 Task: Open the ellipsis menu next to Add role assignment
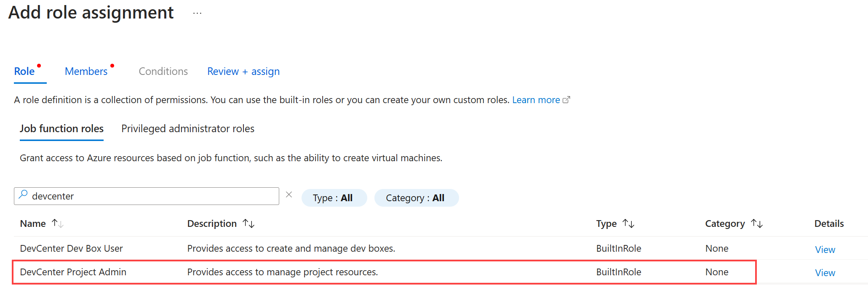pyautogui.click(x=197, y=13)
